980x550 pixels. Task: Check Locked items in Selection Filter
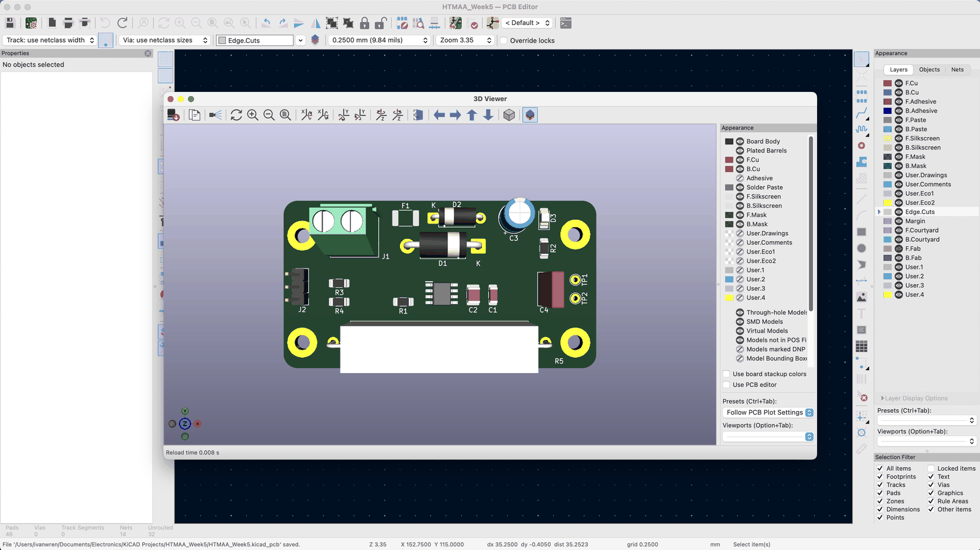coord(931,469)
